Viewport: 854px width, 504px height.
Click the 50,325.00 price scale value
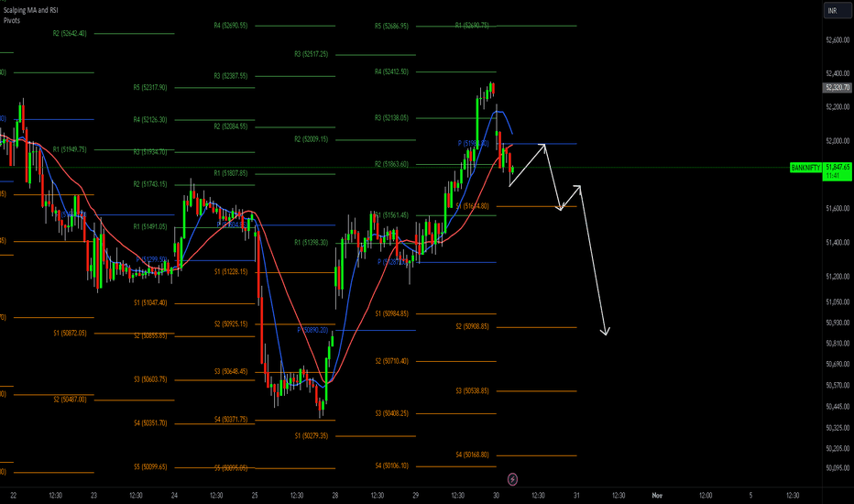[838, 428]
